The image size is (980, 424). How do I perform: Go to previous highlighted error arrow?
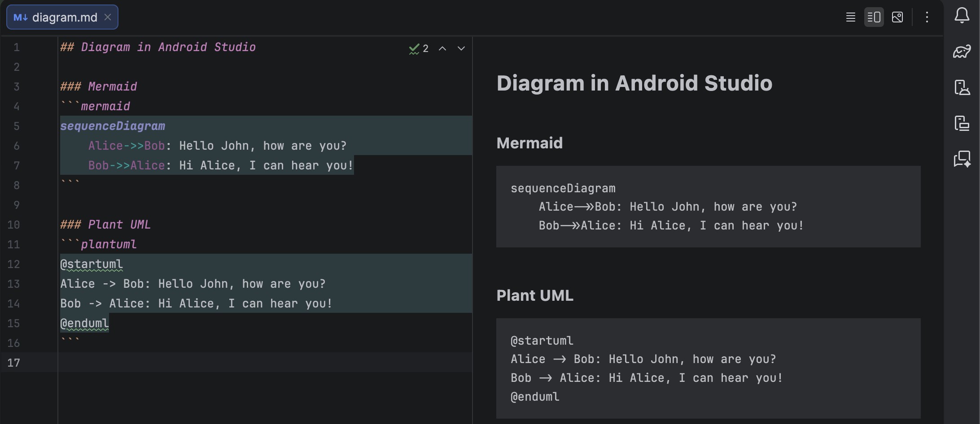pyautogui.click(x=442, y=48)
